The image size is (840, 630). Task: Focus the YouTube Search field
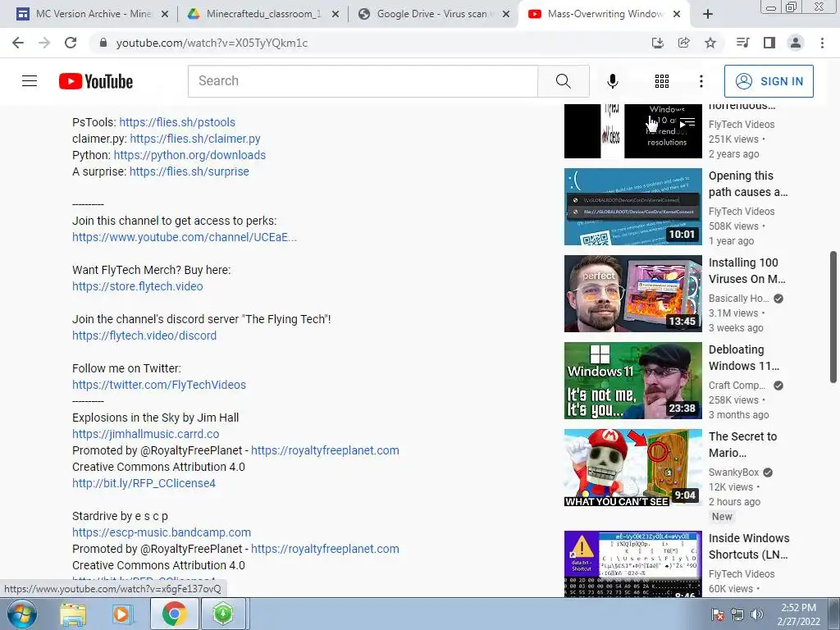click(x=363, y=81)
